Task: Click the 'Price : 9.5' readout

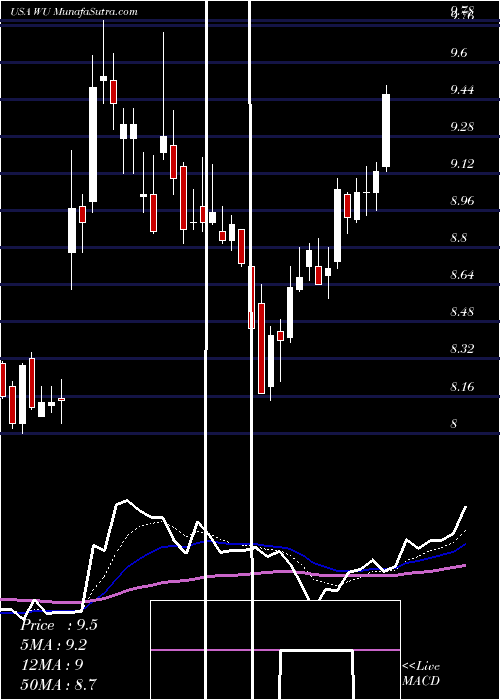Action: click(x=59, y=625)
